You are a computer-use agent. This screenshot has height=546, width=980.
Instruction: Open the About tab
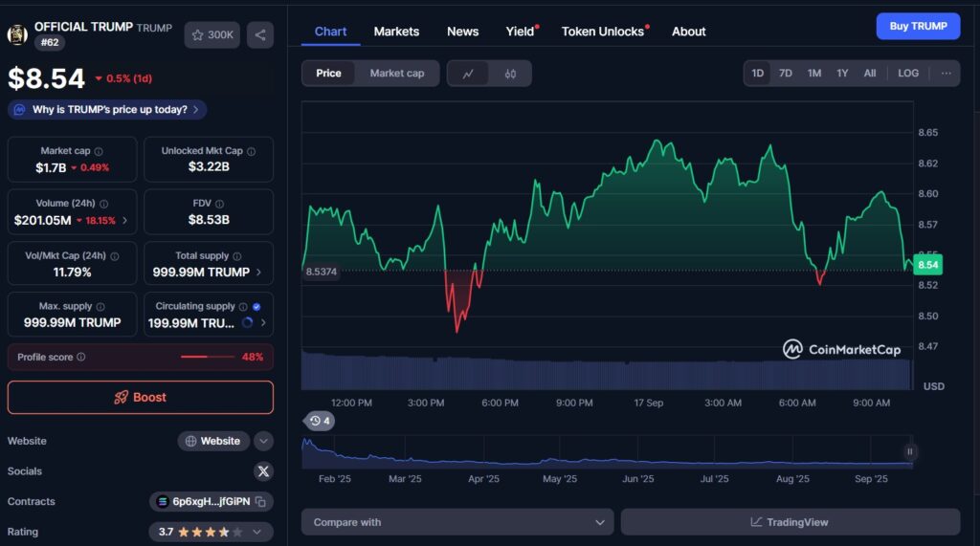[689, 32]
